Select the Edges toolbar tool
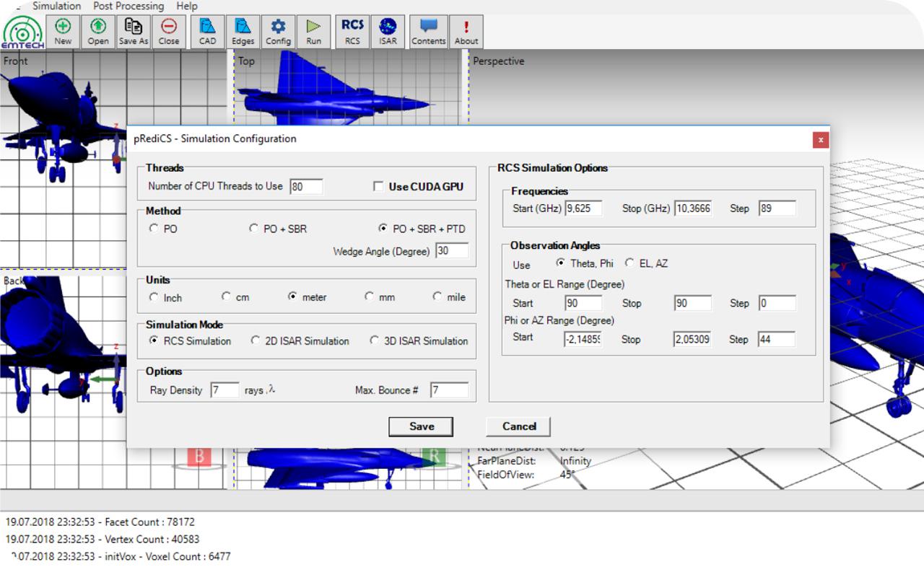 [x=243, y=32]
